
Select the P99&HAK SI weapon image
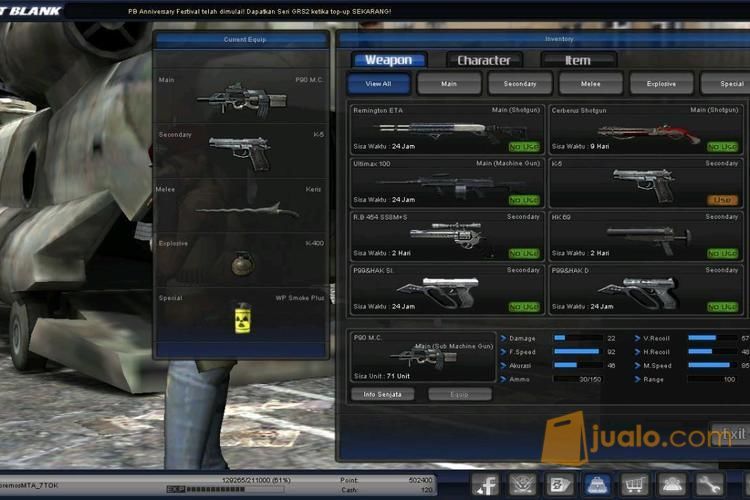pos(438,291)
